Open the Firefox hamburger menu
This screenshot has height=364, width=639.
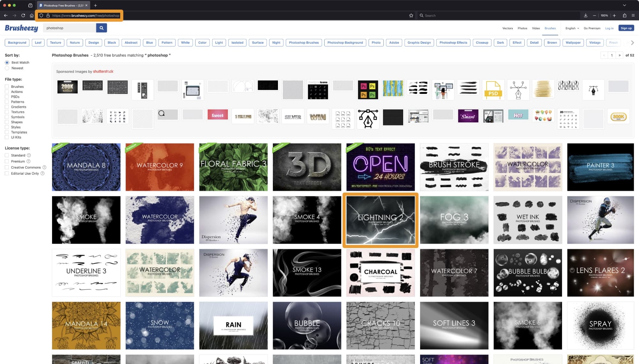click(633, 15)
